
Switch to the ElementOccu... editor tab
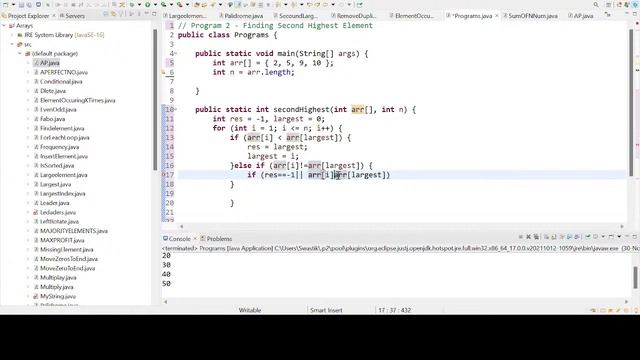411,16
